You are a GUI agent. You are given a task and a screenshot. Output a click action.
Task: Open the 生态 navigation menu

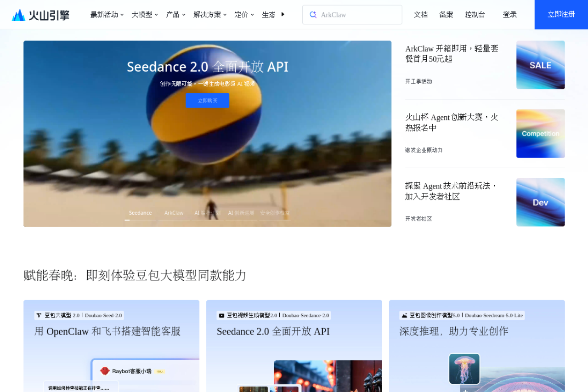pos(269,15)
